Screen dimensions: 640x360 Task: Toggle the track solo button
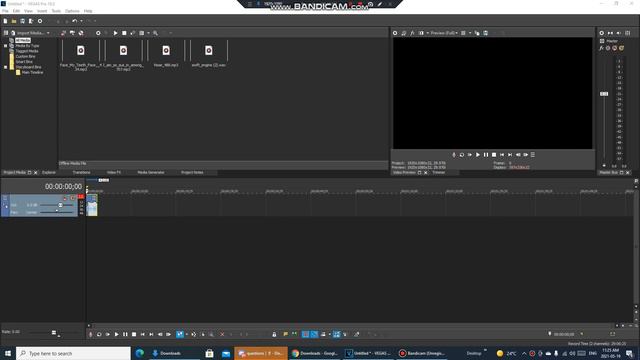(x=73, y=198)
